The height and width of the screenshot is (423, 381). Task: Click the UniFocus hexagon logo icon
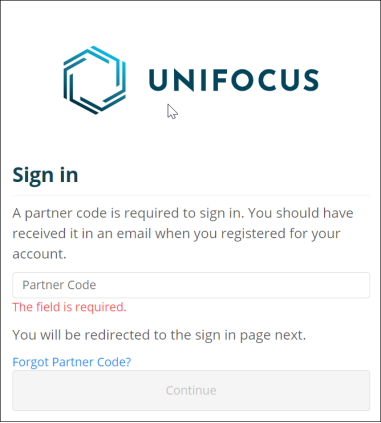tap(95, 80)
